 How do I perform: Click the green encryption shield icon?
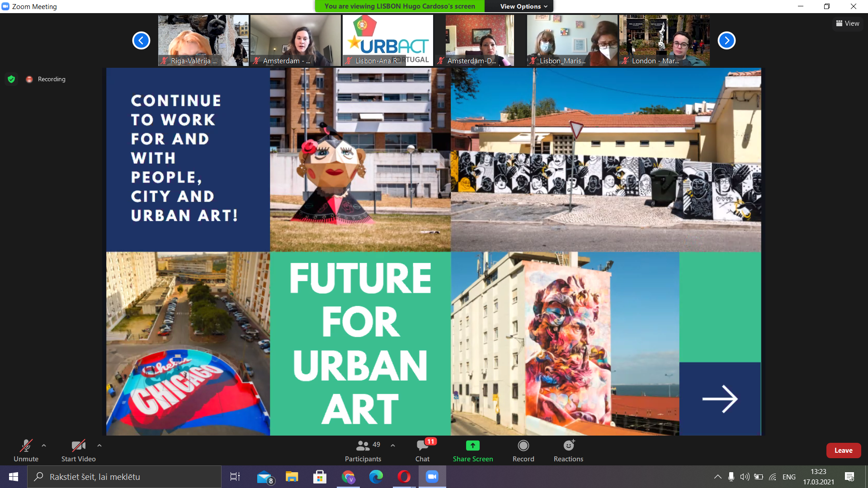click(x=11, y=79)
